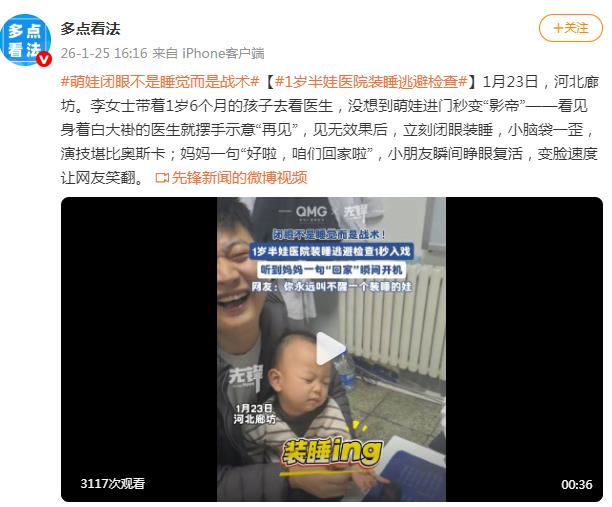
Task: Open the 先锋新闻的微博视频 link
Action: point(239,178)
